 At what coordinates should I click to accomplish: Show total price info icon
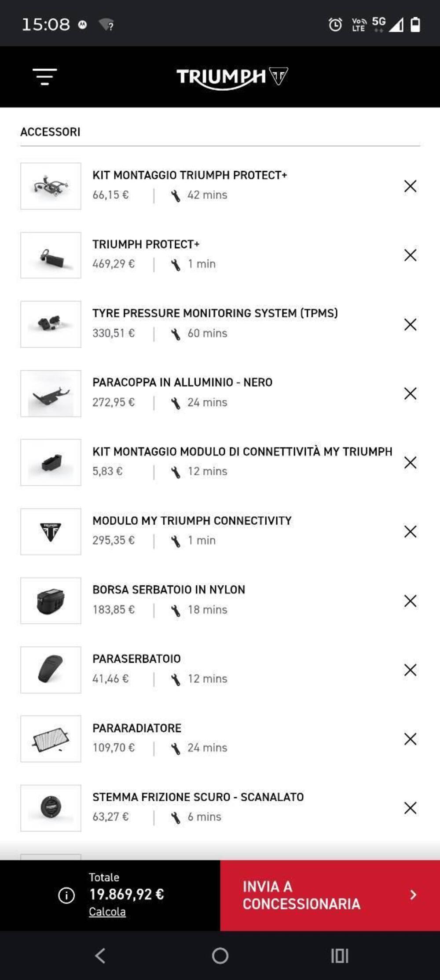click(x=66, y=895)
